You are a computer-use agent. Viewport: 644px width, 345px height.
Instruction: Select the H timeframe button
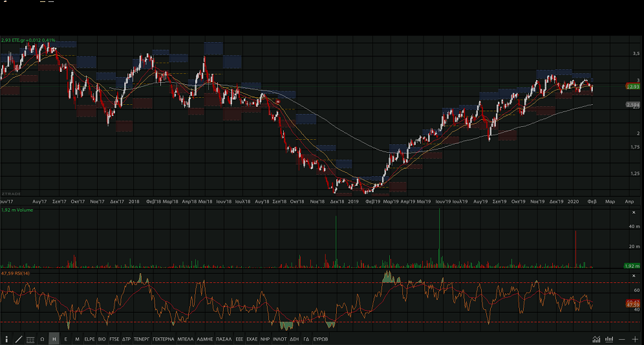pos(54,339)
